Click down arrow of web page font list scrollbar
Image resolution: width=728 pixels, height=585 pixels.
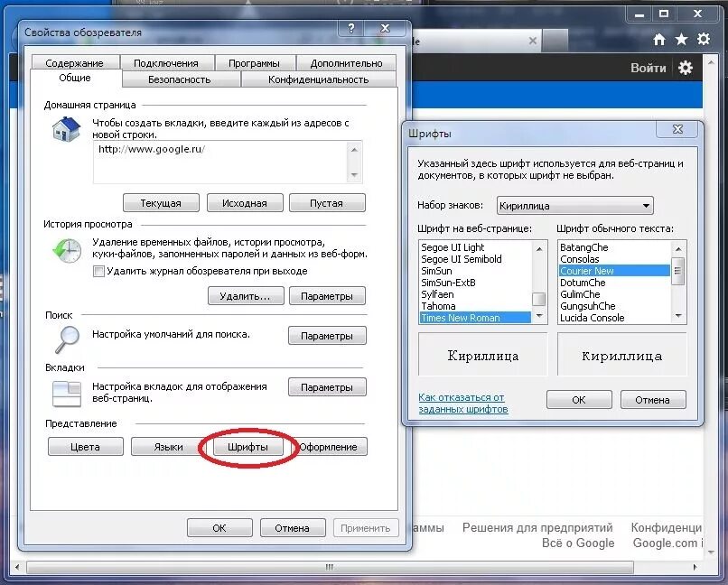point(539,316)
